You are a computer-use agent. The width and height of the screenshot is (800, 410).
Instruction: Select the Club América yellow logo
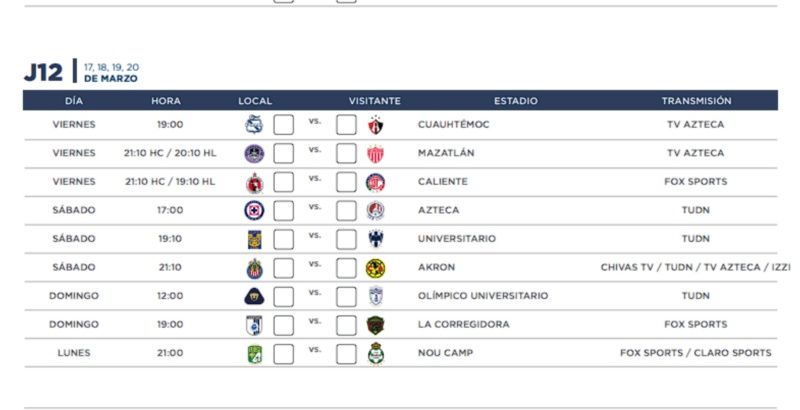point(375,268)
